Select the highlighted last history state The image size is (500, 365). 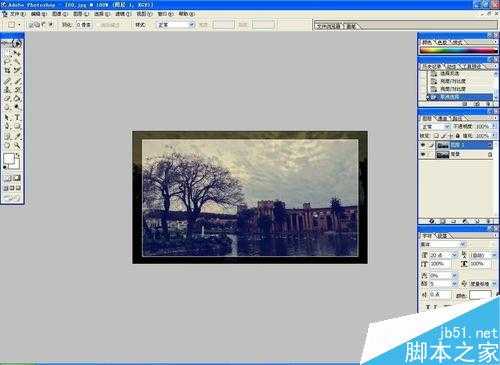[x=461, y=97]
